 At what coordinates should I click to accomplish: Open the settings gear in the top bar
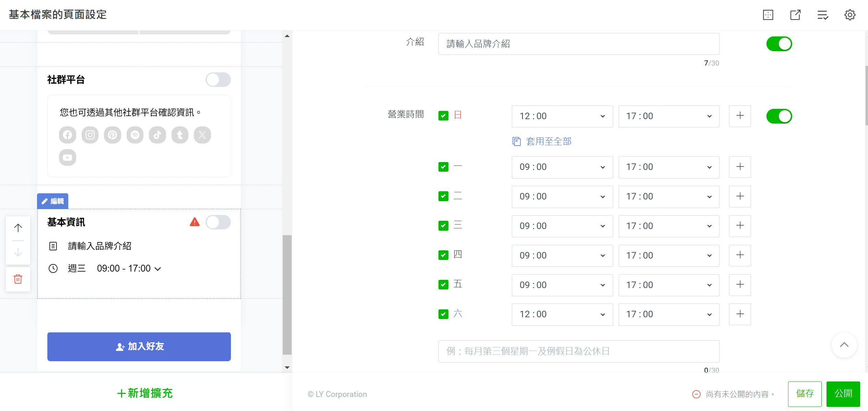pyautogui.click(x=850, y=15)
